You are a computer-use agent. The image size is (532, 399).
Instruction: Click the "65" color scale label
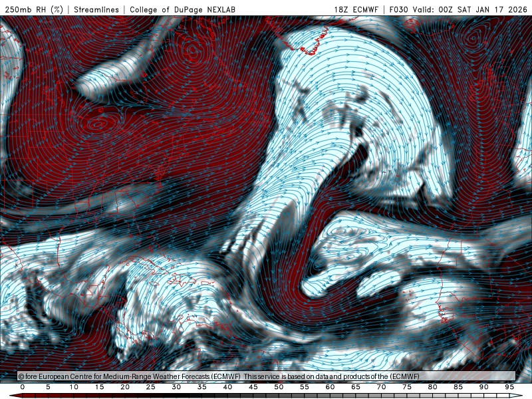coord(356,387)
